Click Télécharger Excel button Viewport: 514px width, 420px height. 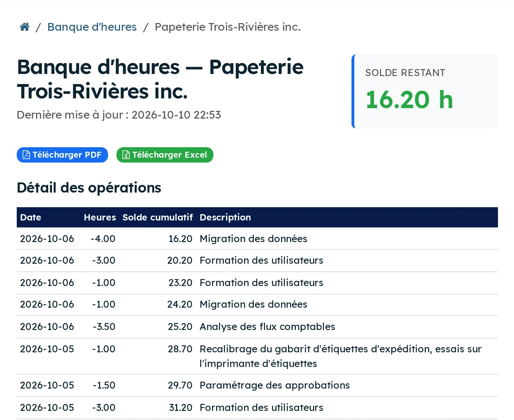(x=165, y=155)
